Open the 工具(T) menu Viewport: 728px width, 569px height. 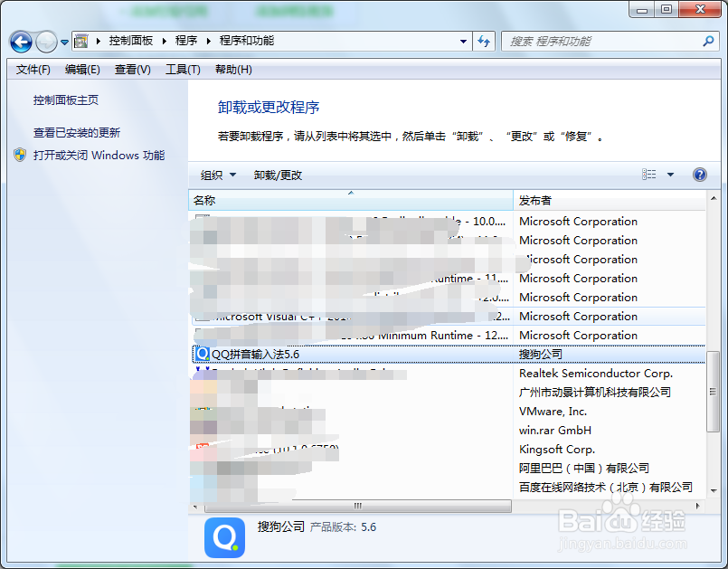(x=183, y=70)
